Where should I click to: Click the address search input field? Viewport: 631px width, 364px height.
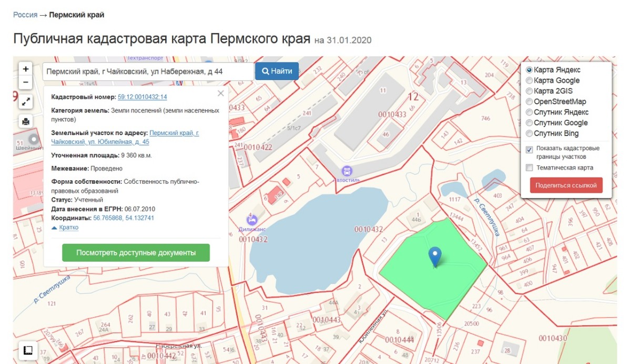(x=148, y=71)
